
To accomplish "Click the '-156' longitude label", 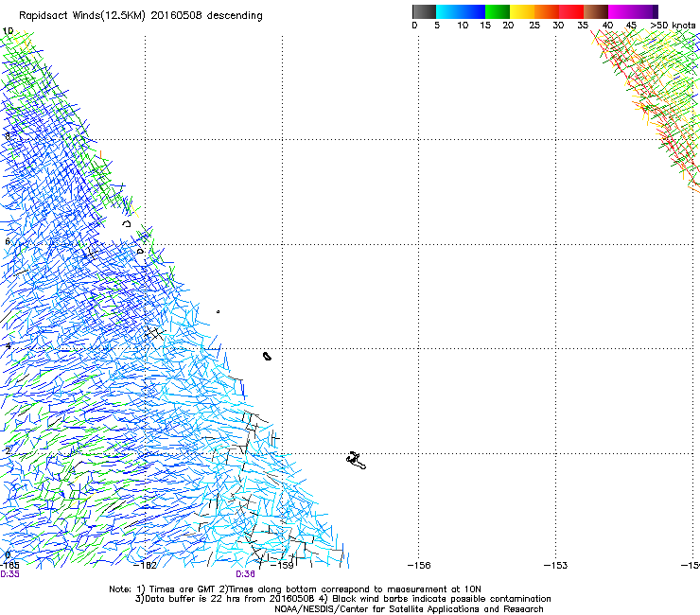I will 419,566.
